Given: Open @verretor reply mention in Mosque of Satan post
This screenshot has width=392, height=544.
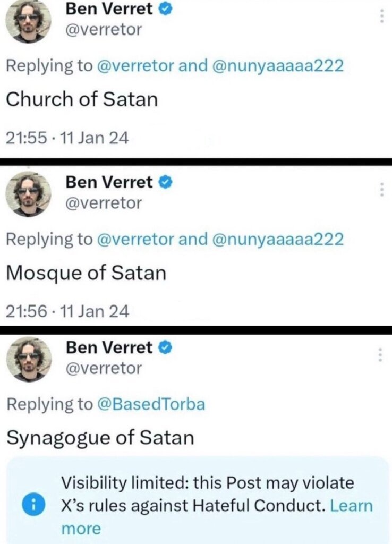Looking at the screenshot, I should tap(135, 239).
